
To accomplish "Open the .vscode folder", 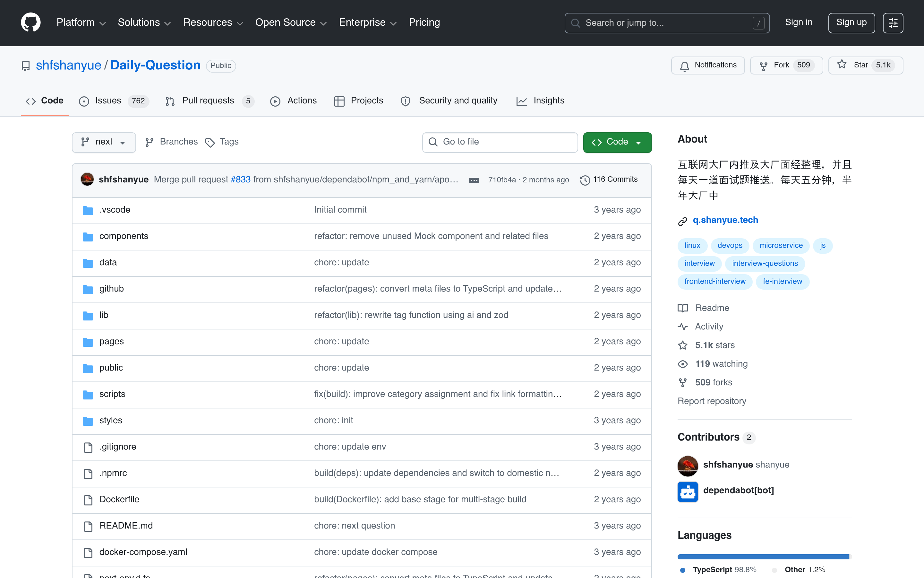I will tap(115, 210).
